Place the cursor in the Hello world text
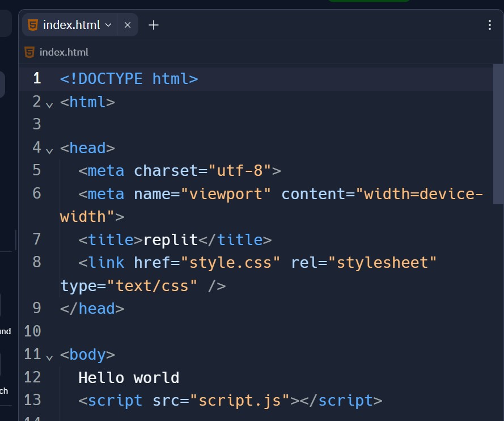This screenshot has height=421, width=504. (x=129, y=377)
